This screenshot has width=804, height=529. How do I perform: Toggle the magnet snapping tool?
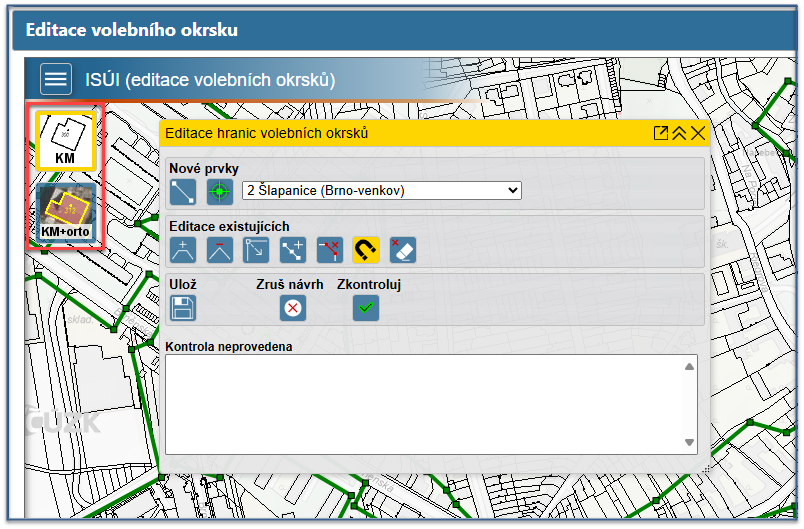pos(366,250)
